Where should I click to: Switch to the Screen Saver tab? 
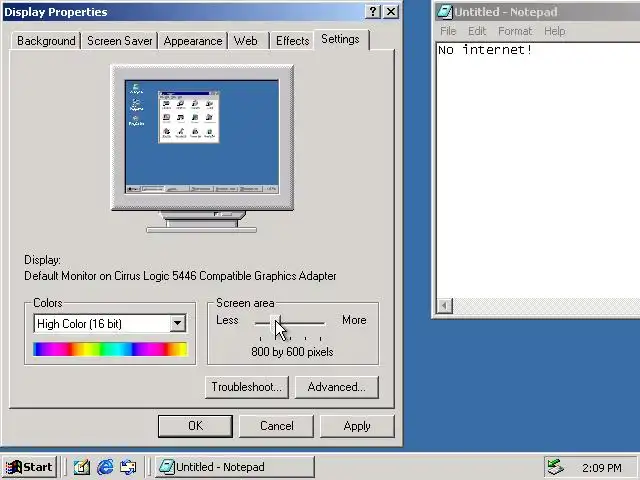pos(120,41)
